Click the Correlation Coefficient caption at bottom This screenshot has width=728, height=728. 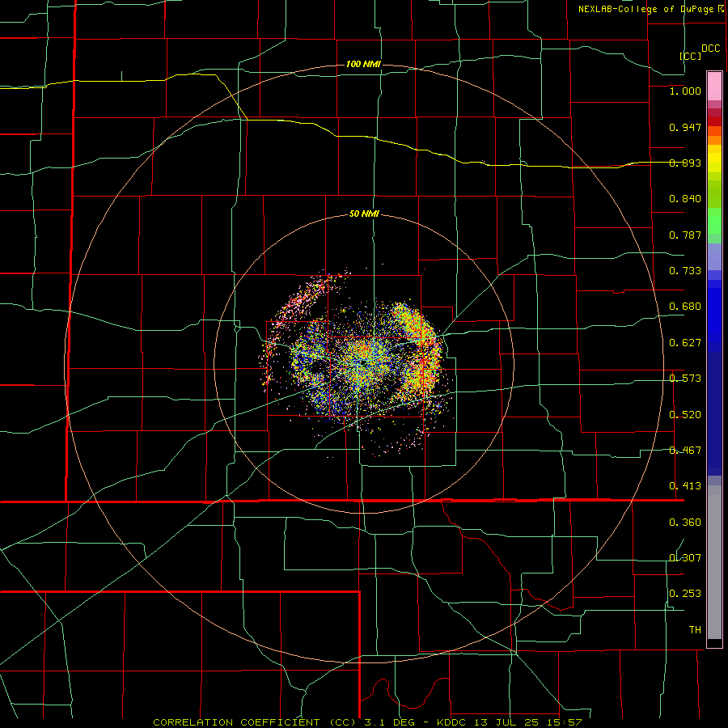click(367, 722)
